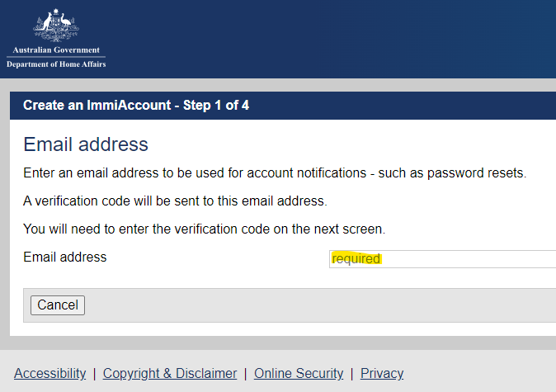Click the Australian coat of arms logo
The image size is (556, 392).
(x=56, y=26)
